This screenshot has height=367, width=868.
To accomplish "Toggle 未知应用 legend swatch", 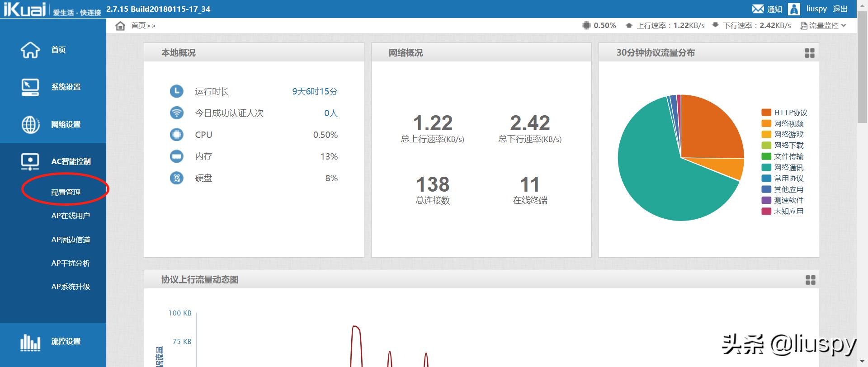I will tap(766, 211).
